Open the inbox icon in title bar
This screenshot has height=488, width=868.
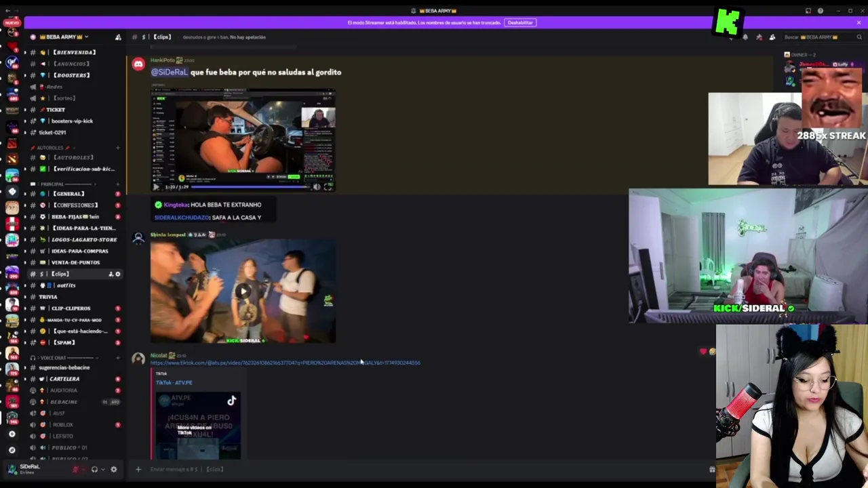point(808,11)
